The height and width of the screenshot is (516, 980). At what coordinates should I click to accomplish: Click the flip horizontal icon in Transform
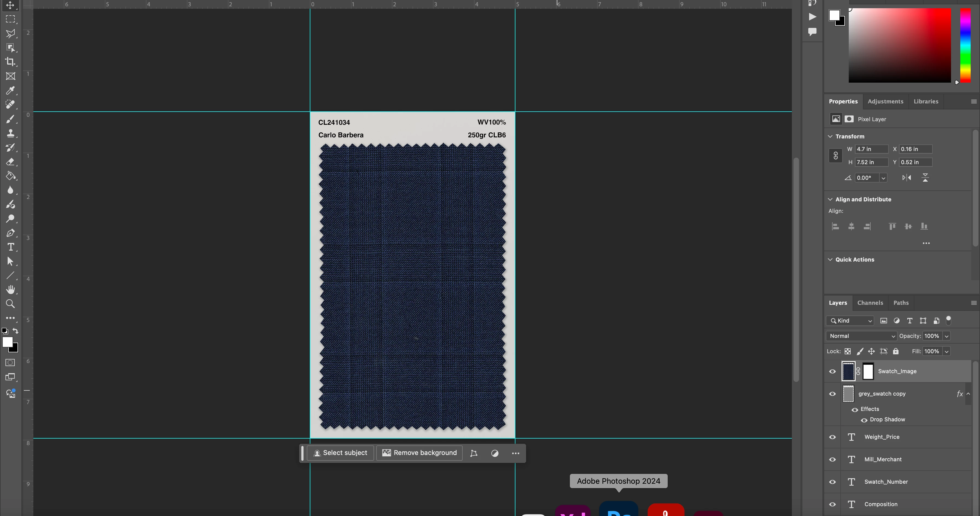pos(906,178)
